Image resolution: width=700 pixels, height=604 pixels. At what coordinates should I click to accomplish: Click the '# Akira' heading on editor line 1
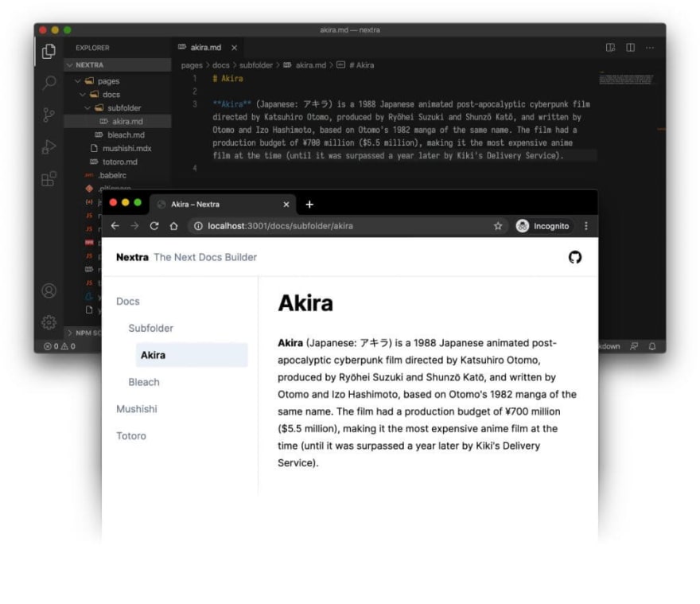227,79
